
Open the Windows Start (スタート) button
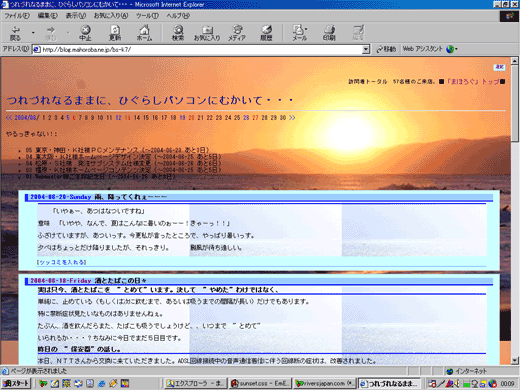point(16,383)
